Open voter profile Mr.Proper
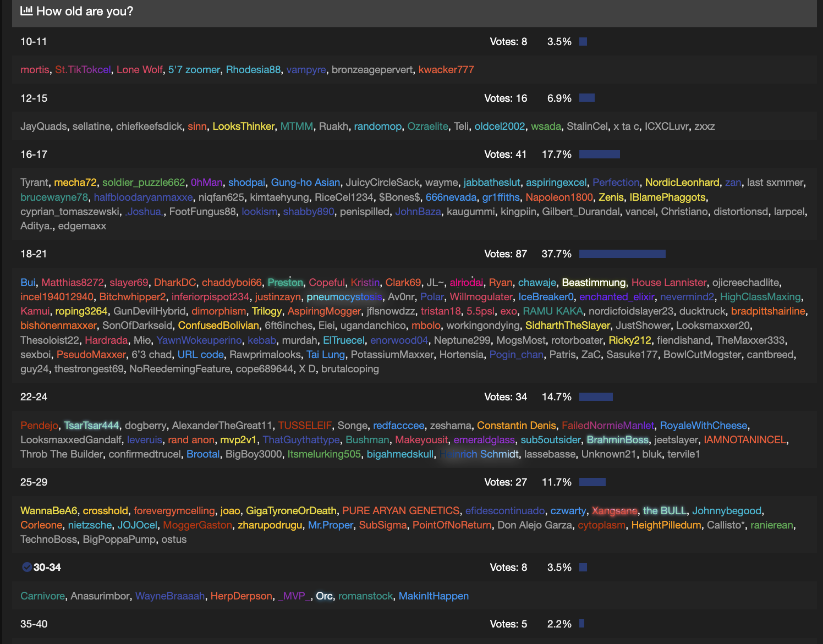The width and height of the screenshot is (823, 644). coord(331,525)
